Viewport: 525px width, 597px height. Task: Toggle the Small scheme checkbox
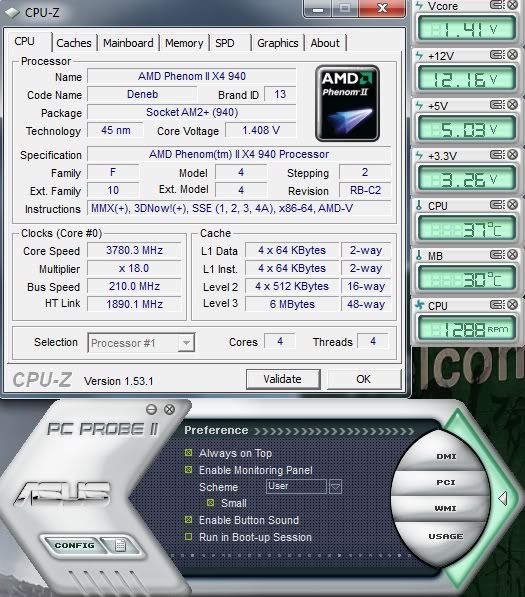point(211,503)
